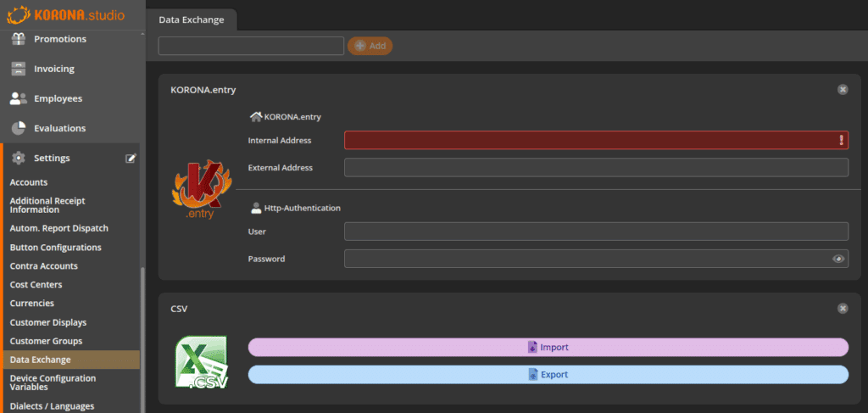The height and width of the screenshot is (413, 868).
Task: Click the CSV Export button
Action: [x=548, y=374]
